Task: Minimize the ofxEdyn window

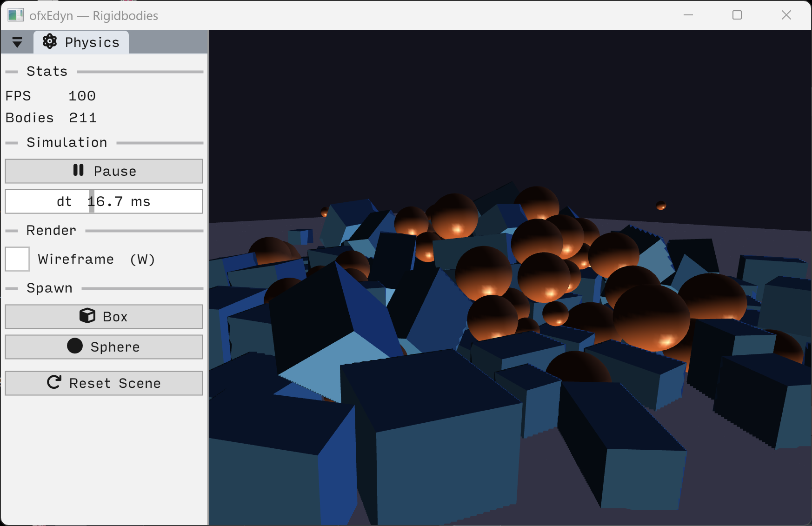Action: [x=688, y=15]
